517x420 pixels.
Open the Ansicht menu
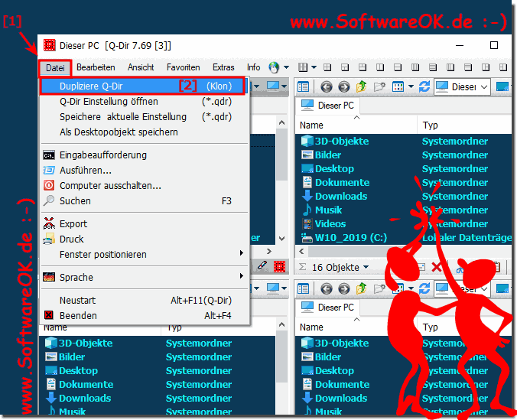(x=141, y=67)
